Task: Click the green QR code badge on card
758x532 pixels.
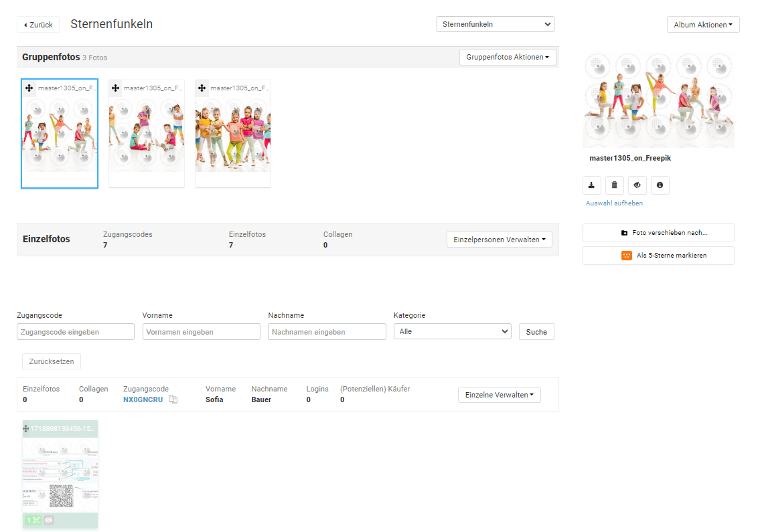Action: click(33, 520)
